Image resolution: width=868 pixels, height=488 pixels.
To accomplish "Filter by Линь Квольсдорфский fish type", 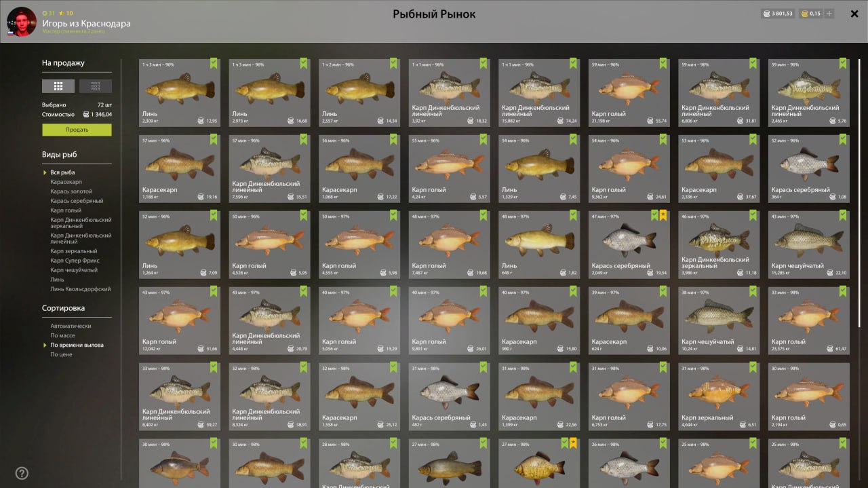I will (80, 289).
